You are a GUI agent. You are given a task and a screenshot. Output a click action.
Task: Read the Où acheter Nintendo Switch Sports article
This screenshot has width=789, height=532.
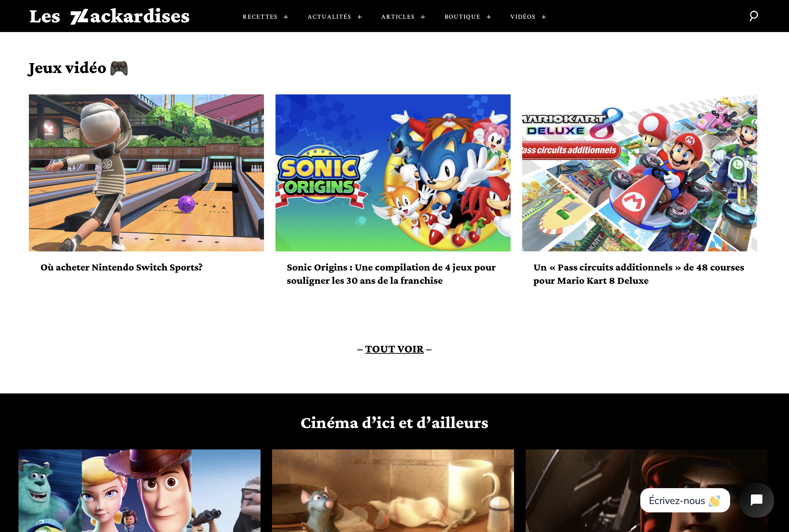121,267
